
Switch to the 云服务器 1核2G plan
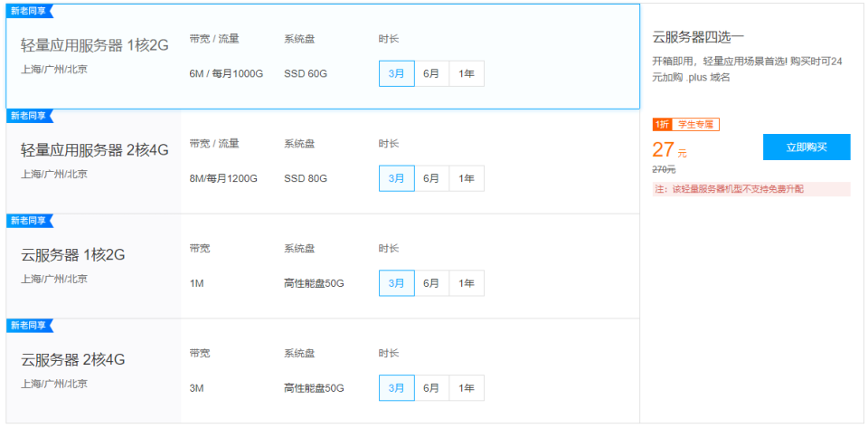[323, 266]
